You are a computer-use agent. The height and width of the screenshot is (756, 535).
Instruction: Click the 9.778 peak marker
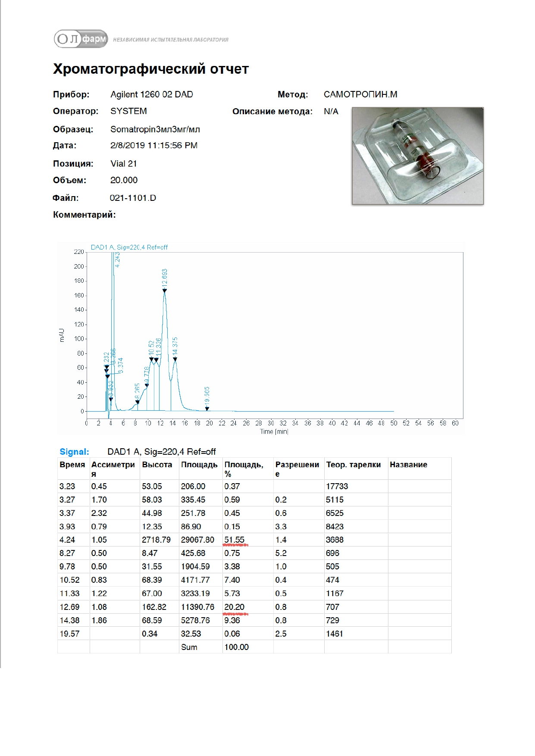point(147,386)
